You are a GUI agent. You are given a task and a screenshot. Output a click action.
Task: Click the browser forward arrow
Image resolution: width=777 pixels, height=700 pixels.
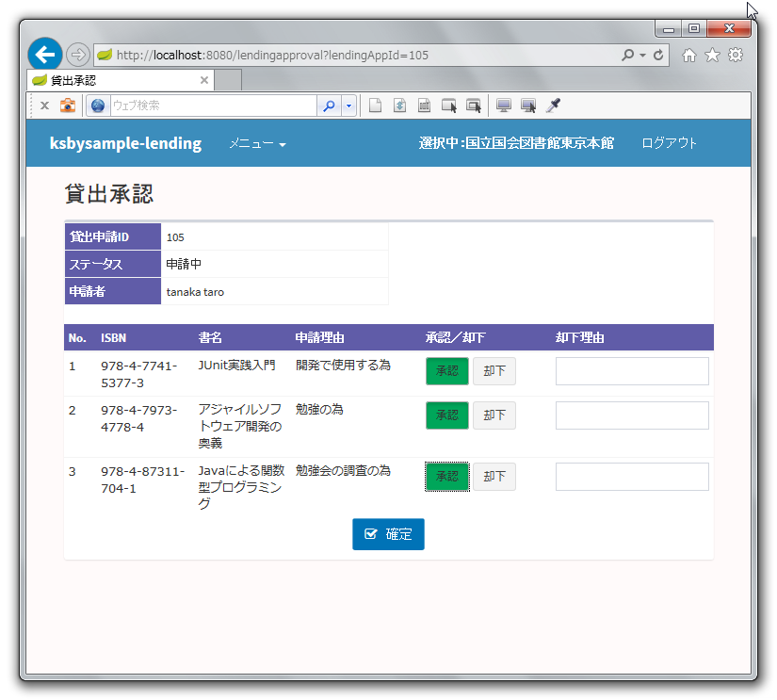[78, 55]
